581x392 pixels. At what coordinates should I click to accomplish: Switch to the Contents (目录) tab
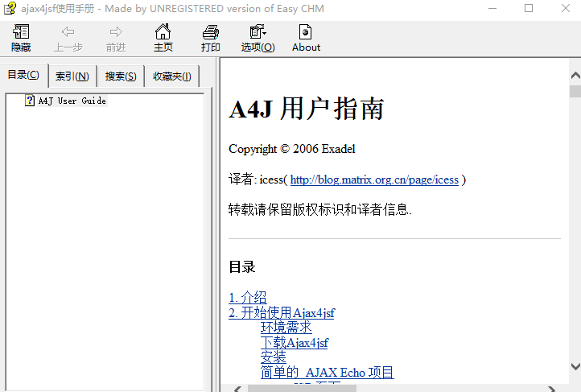pos(23,76)
